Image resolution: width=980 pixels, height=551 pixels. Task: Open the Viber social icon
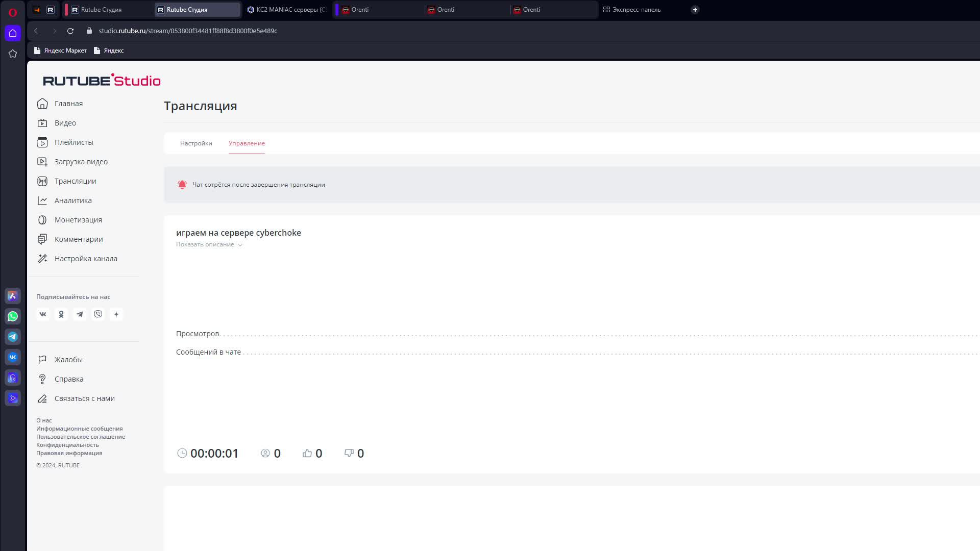pos(98,314)
